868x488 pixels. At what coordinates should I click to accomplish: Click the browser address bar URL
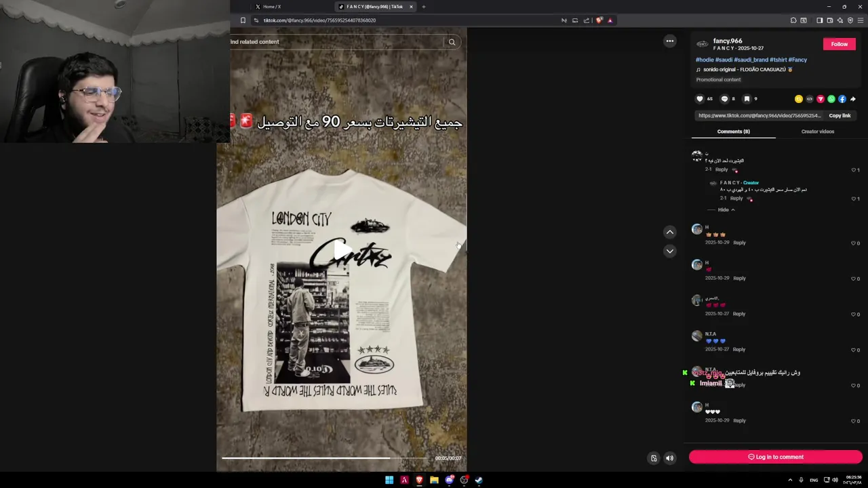pyautogui.click(x=319, y=20)
